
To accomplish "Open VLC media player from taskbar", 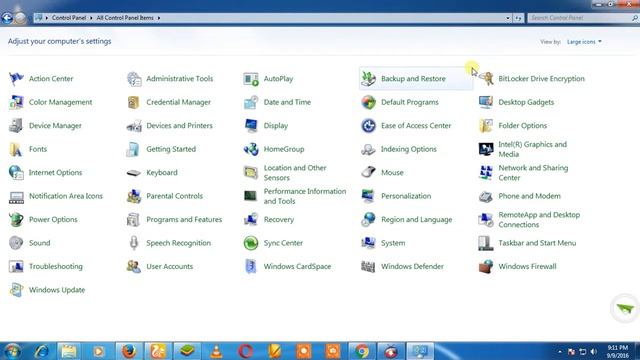I will [216, 351].
